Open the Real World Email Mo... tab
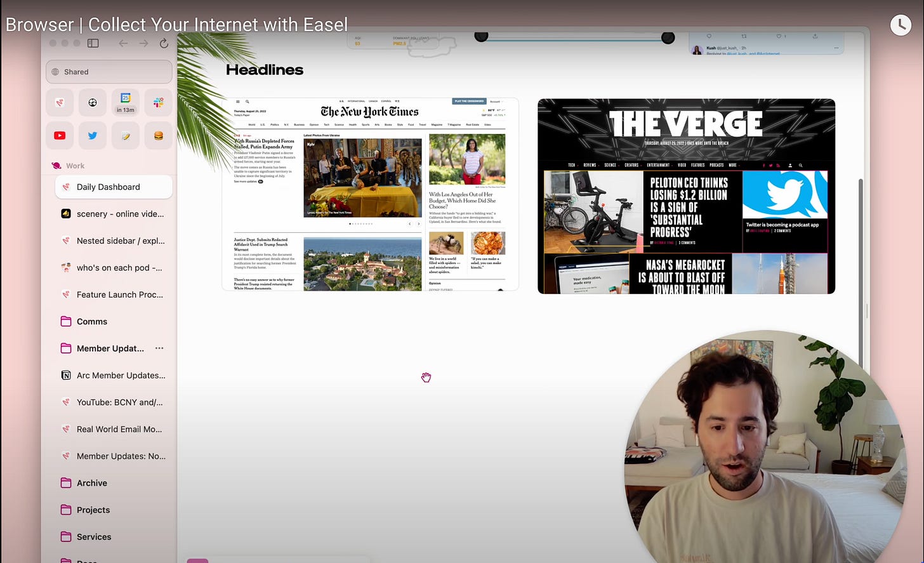Viewport: 924px width, 563px height. click(114, 429)
